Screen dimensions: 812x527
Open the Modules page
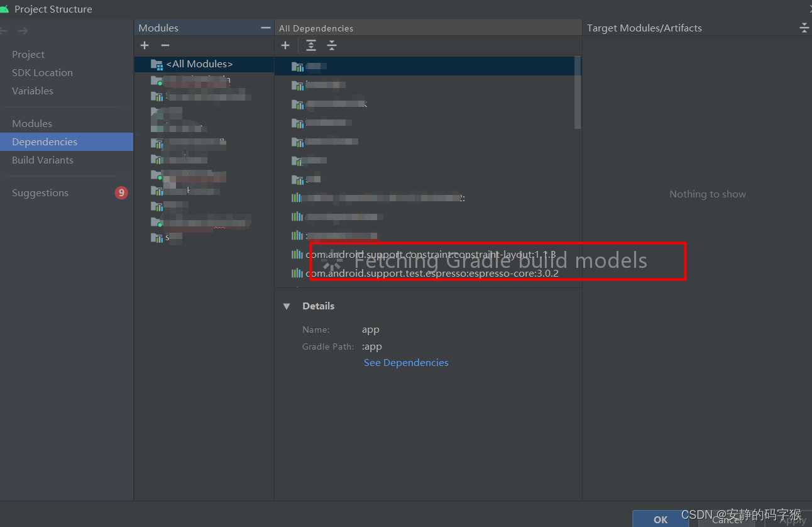coord(32,124)
